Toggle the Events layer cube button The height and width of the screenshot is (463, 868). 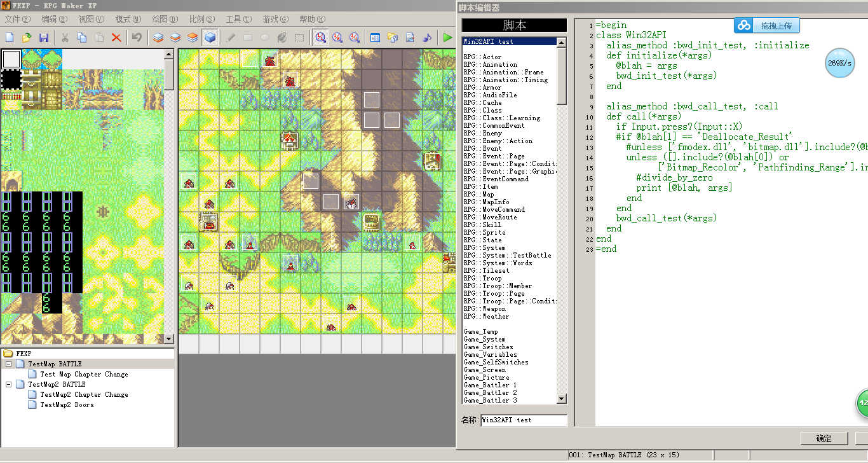coord(210,38)
